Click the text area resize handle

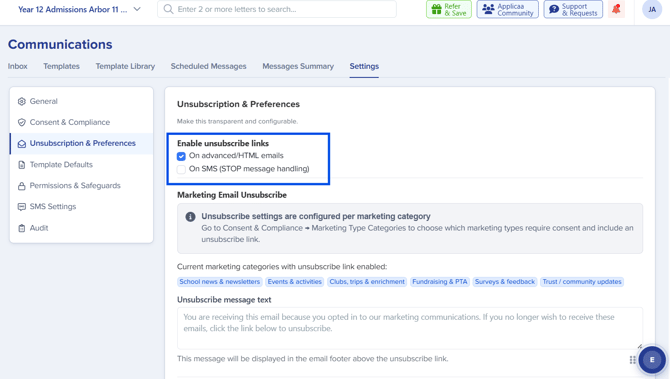tap(640, 346)
